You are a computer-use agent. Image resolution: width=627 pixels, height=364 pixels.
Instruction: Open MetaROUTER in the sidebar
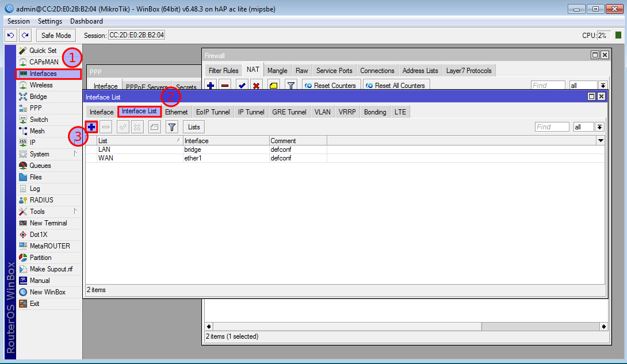(49, 246)
